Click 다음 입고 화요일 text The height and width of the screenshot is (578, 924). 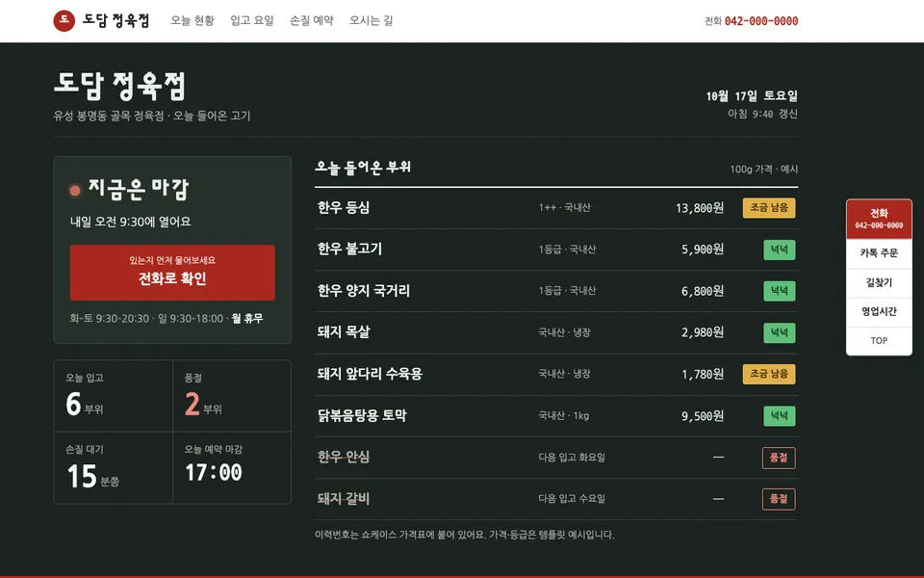tap(572, 458)
